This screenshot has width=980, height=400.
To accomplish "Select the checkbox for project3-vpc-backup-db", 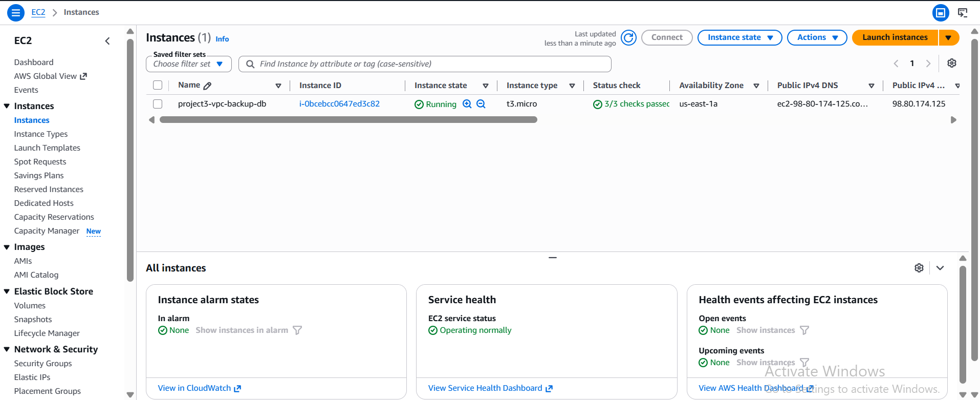I will pyautogui.click(x=158, y=104).
